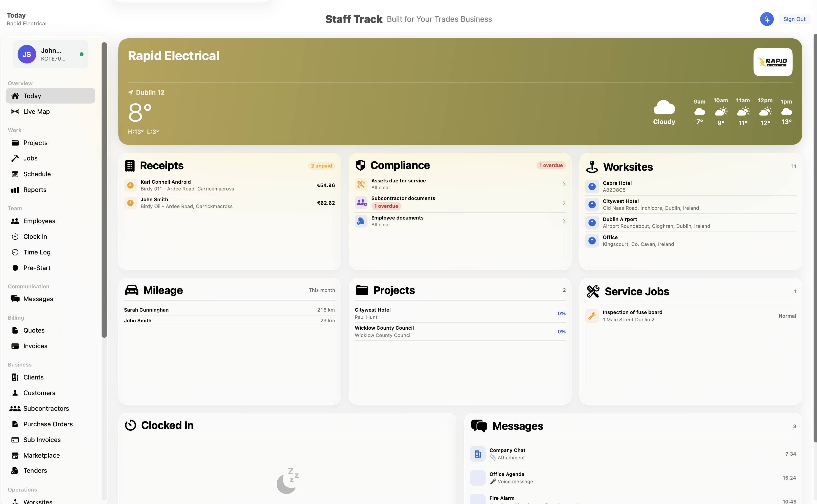Click the Compliance shield header icon
This screenshot has width=817, height=504.
360,165
